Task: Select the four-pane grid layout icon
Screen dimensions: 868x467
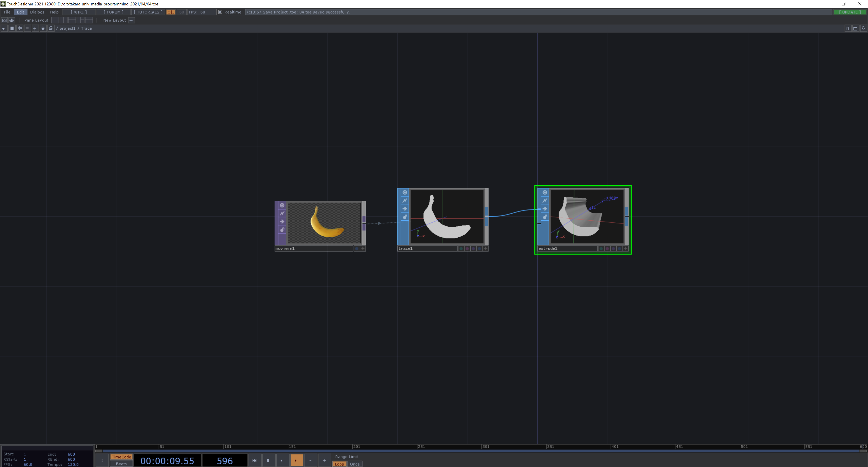Action: (89, 20)
